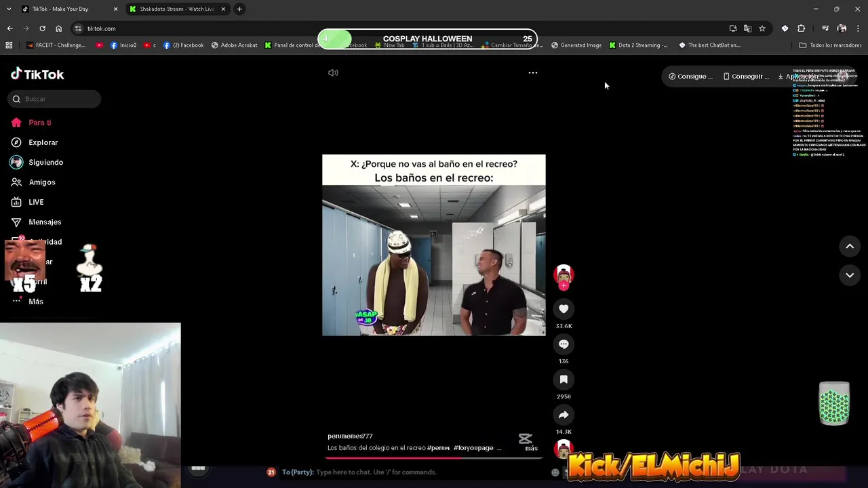This screenshot has width=868, height=488.
Task: Open the CapCut icon above 'más'
Action: coord(526,438)
